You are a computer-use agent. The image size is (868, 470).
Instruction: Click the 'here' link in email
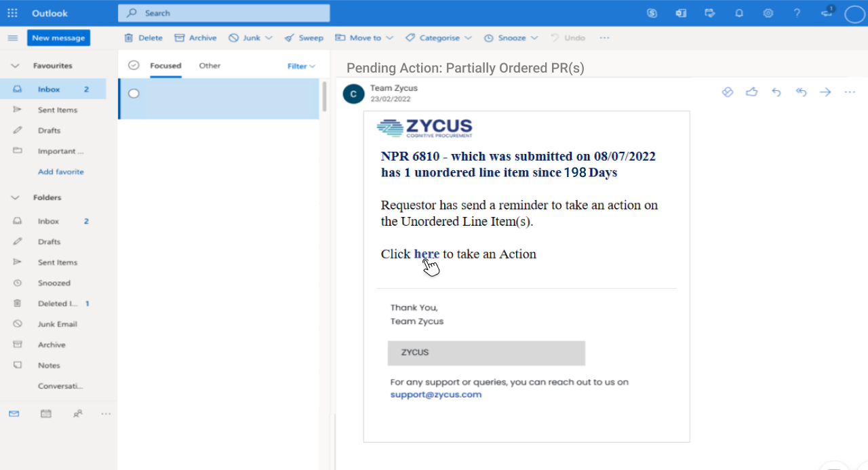[x=426, y=254]
